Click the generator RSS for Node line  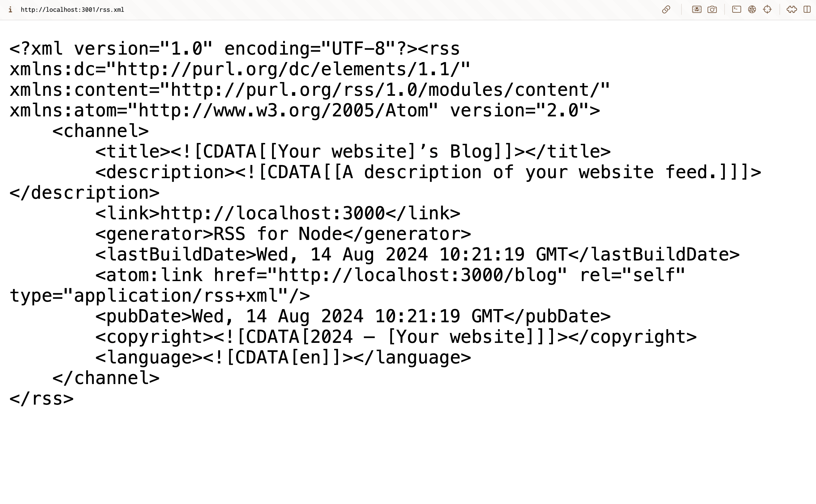(x=283, y=234)
